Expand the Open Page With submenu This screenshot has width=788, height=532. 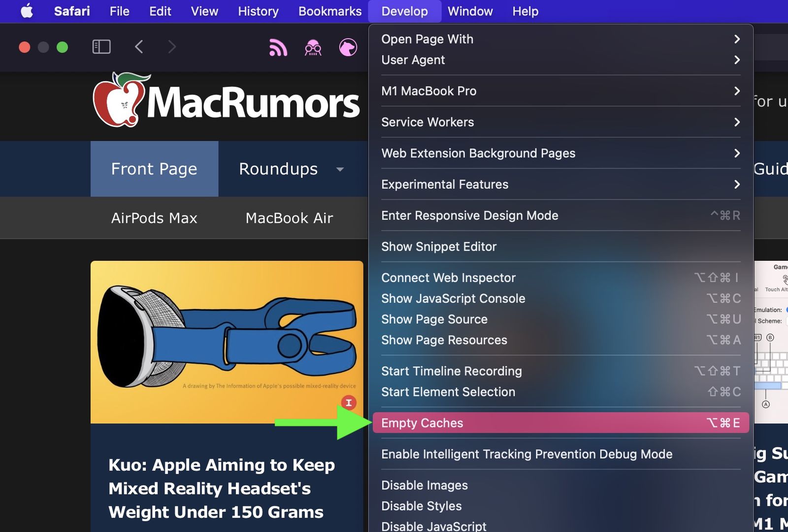click(561, 39)
